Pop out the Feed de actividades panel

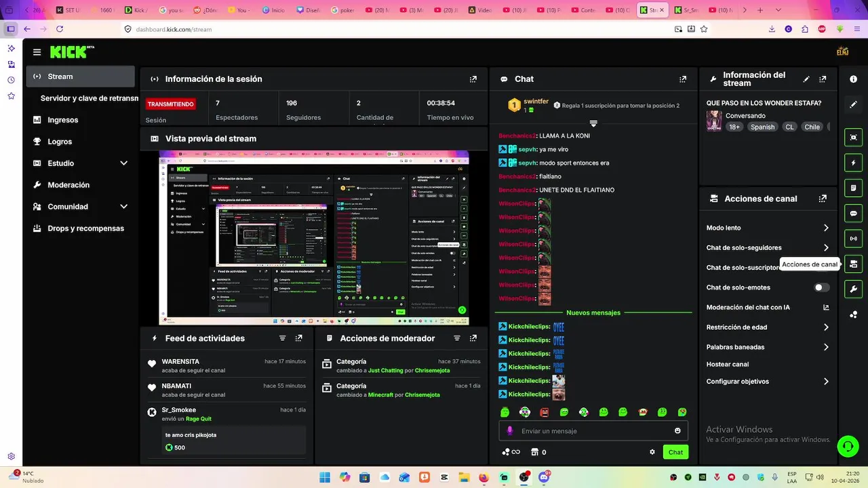pos(299,338)
